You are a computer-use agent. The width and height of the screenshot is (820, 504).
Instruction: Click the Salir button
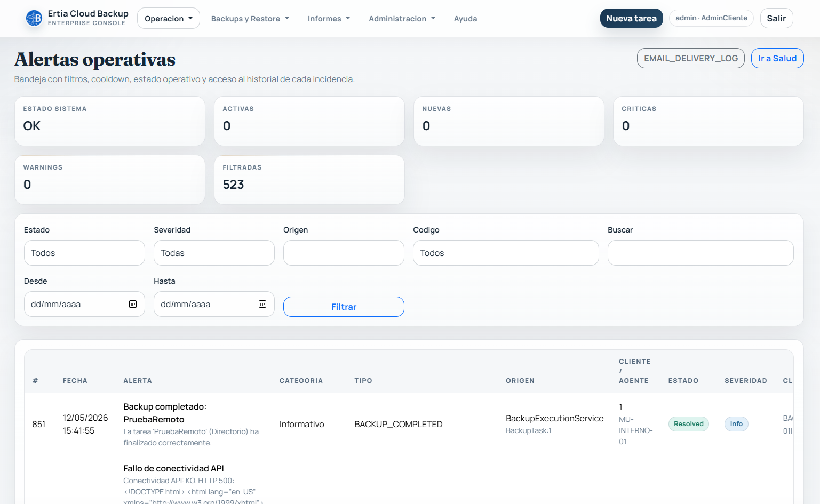pyautogui.click(x=776, y=18)
